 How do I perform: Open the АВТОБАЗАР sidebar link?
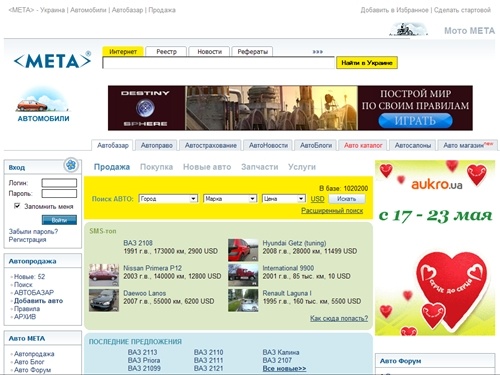34,293
